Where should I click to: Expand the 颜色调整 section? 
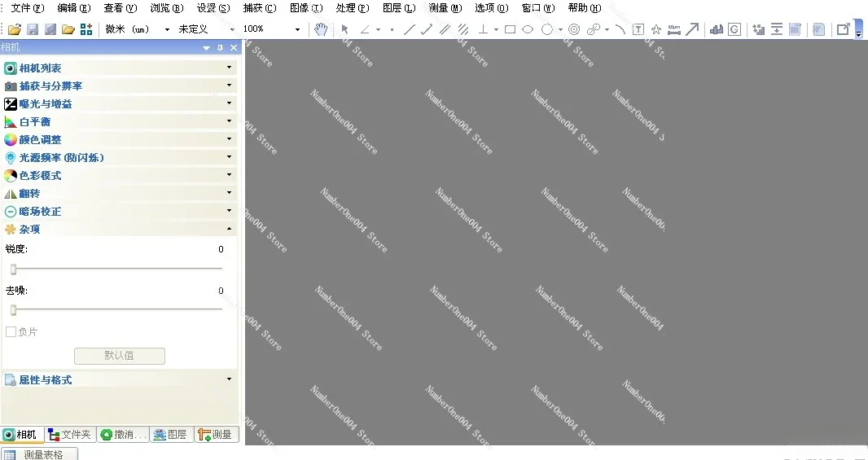pos(119,139)
